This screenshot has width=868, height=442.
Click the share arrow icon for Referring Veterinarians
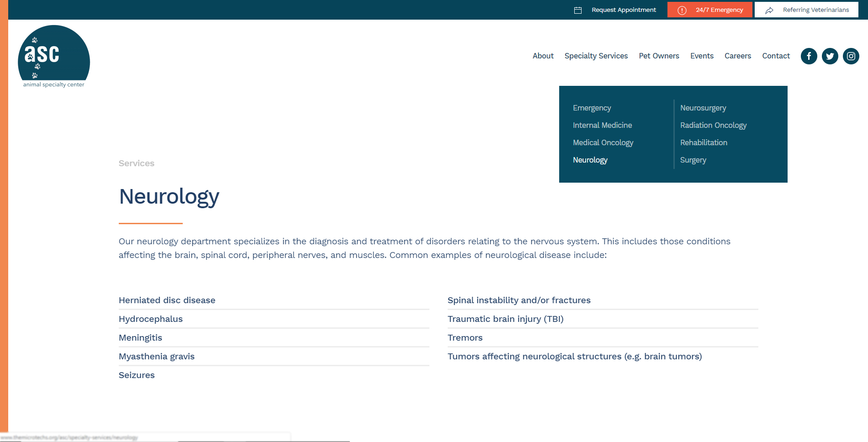(769, 10)
